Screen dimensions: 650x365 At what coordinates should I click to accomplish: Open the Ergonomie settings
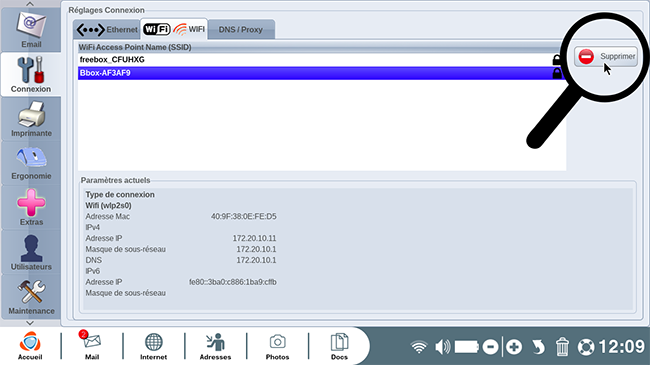31,163
